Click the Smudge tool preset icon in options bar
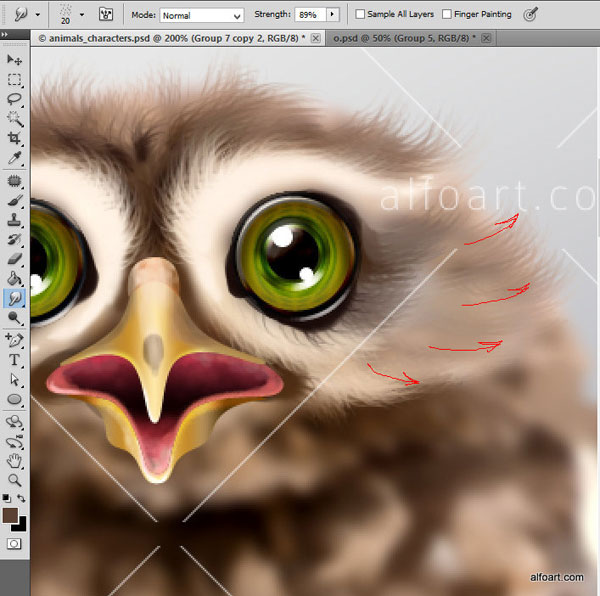The image size is (600, 596). point(21,15)
